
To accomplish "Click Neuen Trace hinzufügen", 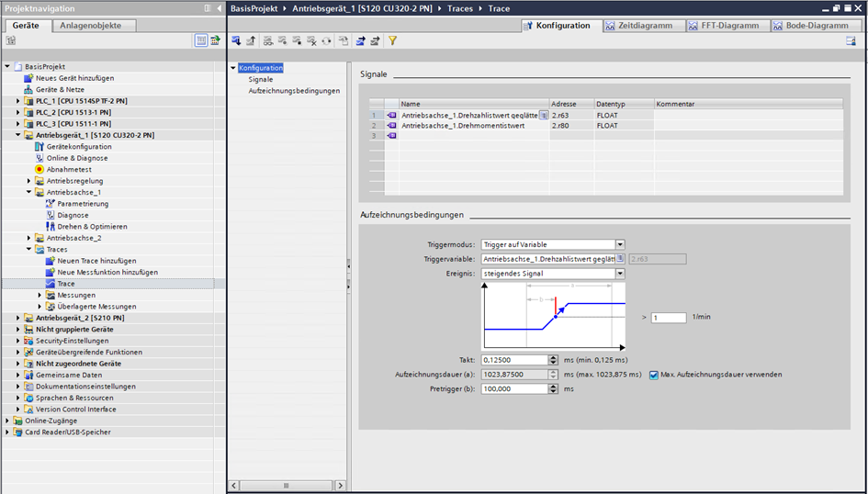I will [x=96, y=261].
